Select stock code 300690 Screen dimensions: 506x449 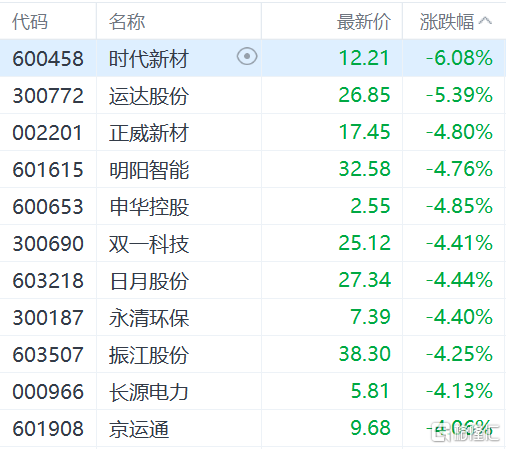[x=48, y=244]
